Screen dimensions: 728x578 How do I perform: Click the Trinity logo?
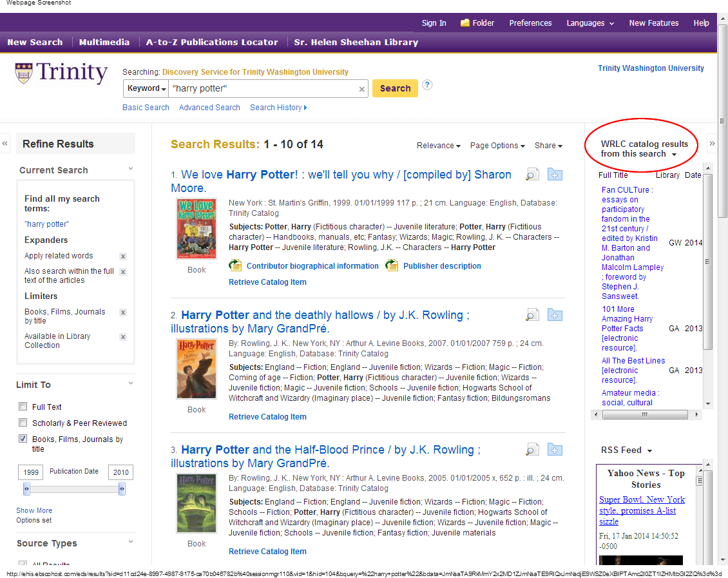61,73
